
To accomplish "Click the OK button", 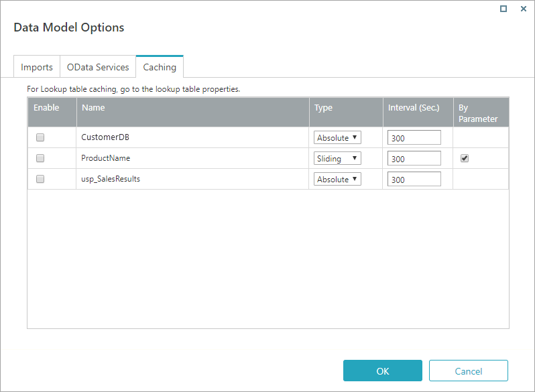I will coord(382,371).
